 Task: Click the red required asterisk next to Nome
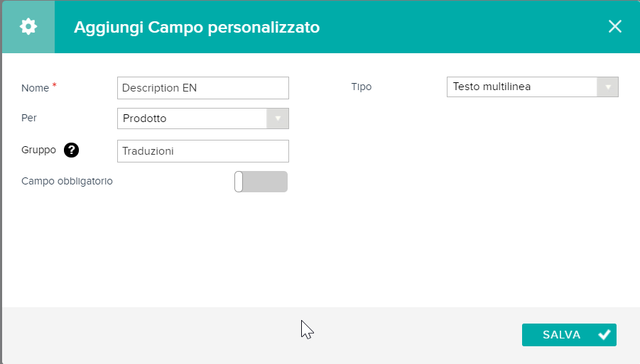point(54,84)
